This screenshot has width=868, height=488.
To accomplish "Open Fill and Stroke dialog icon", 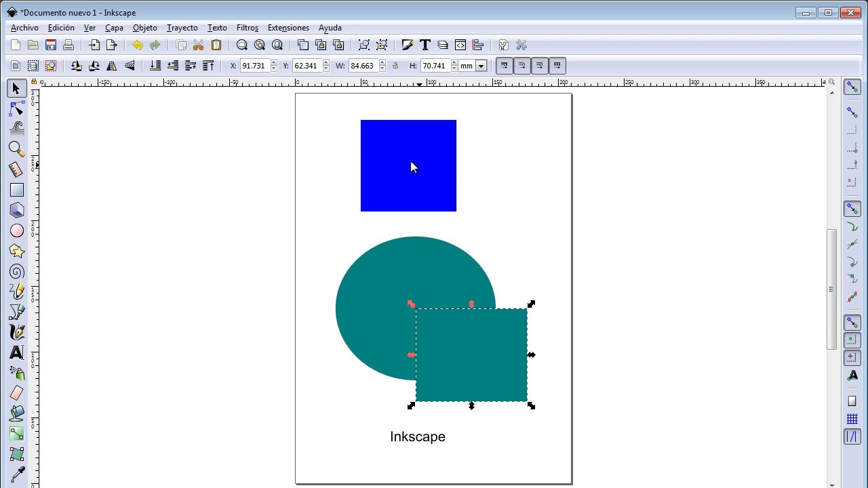I will click(408, 45).
